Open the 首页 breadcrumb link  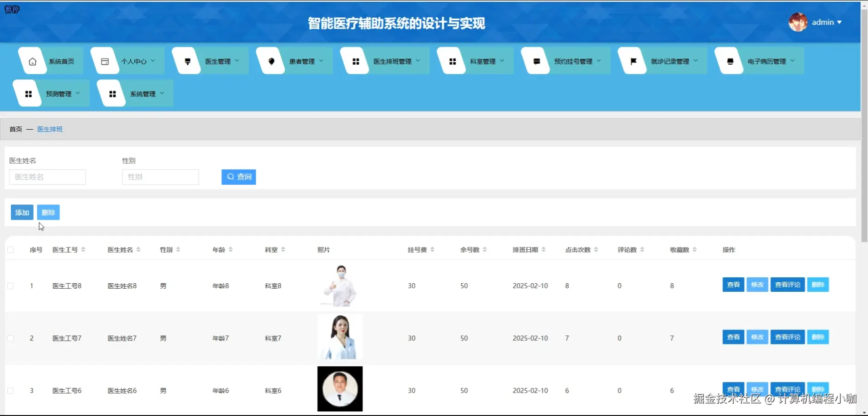point(15,129)
